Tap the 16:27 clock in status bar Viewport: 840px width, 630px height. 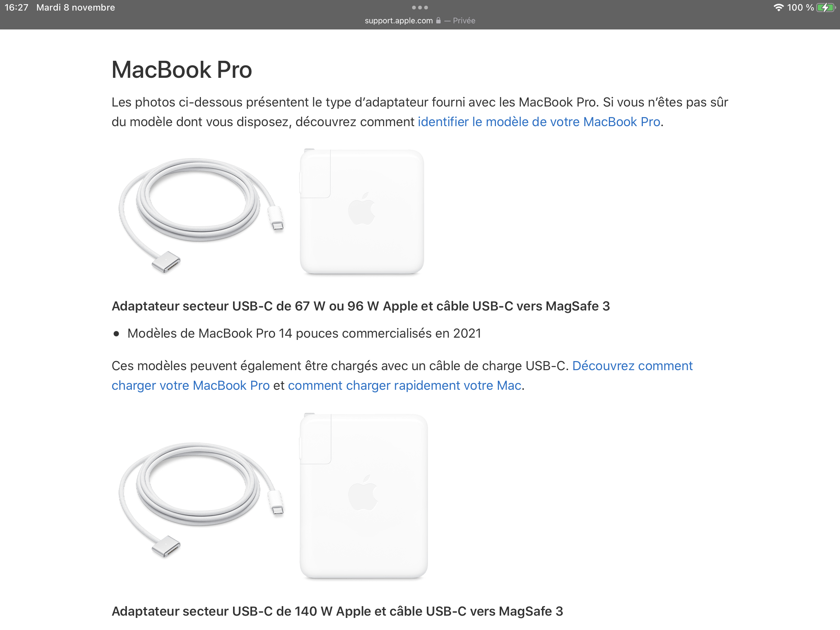[16, 8]
